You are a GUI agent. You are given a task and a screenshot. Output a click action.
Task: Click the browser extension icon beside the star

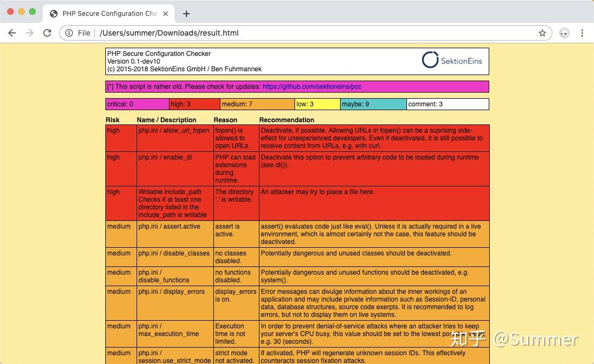(x=564, y=33)
